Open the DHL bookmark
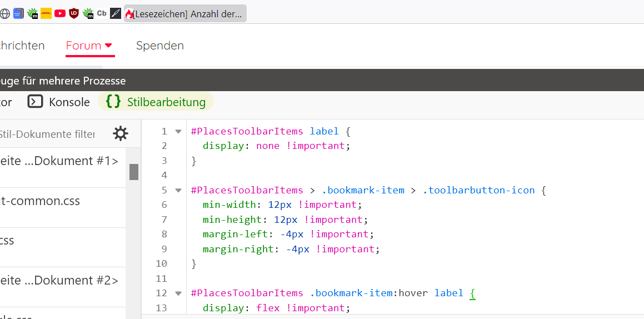The width and height of the screenshot is (644, 319). click(x=46, y=14)
